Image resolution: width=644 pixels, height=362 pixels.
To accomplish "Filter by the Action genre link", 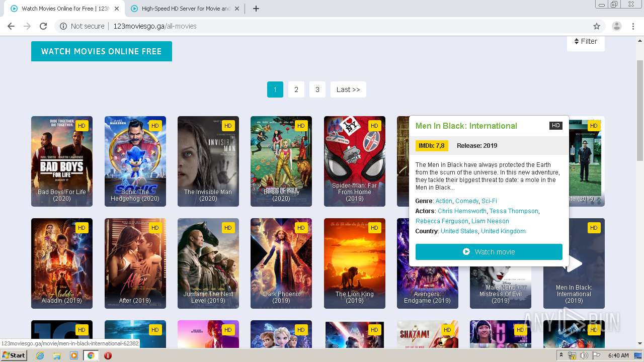I will pyautogui.click(x=444, y=201).
